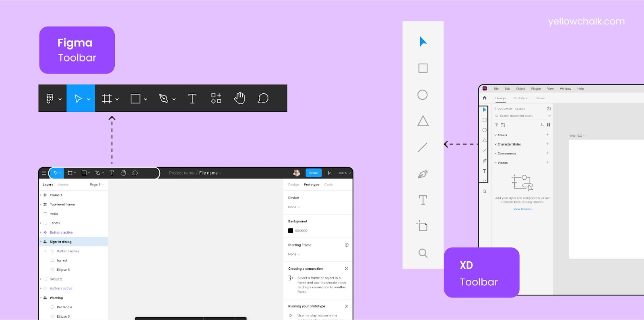
Task: Click the Search document assets field in XD
Action: [522, 116]
